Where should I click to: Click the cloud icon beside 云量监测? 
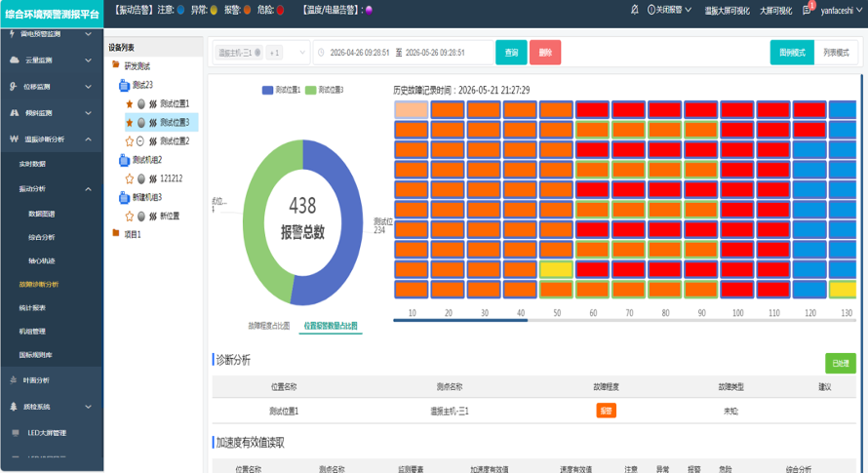15,59
